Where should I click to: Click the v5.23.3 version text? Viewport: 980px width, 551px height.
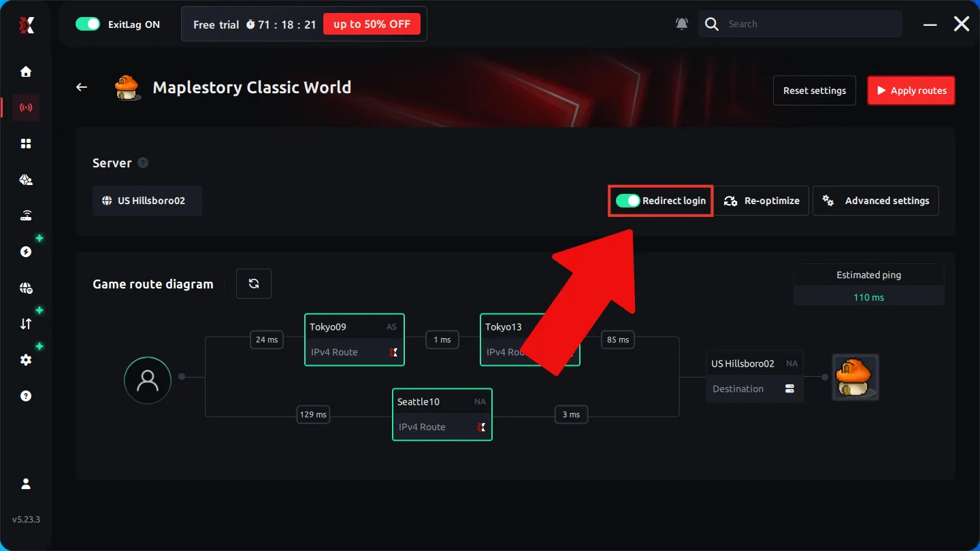(x=26, y=520)
